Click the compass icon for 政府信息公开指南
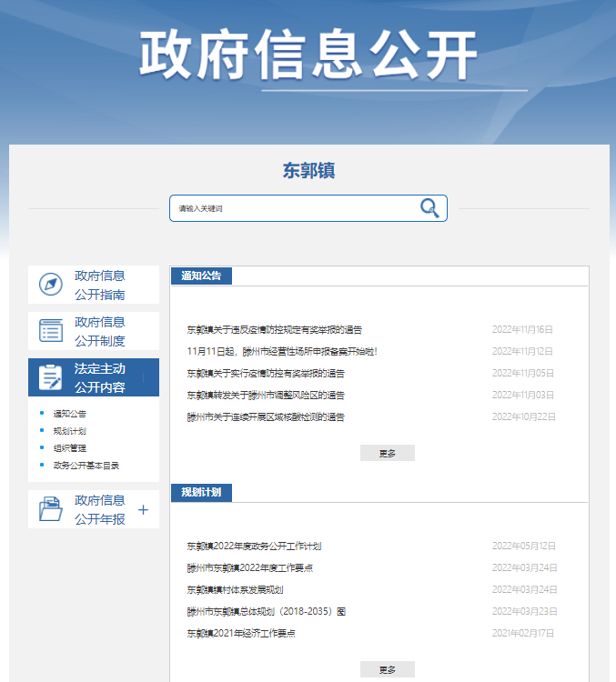 coord(51,285)
